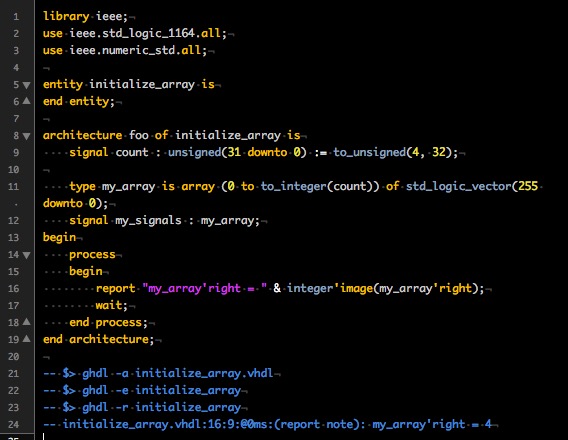The image size is (568, 440).
Task: Click 'std_logic_vector' on line 11
Action: point(458,187)
